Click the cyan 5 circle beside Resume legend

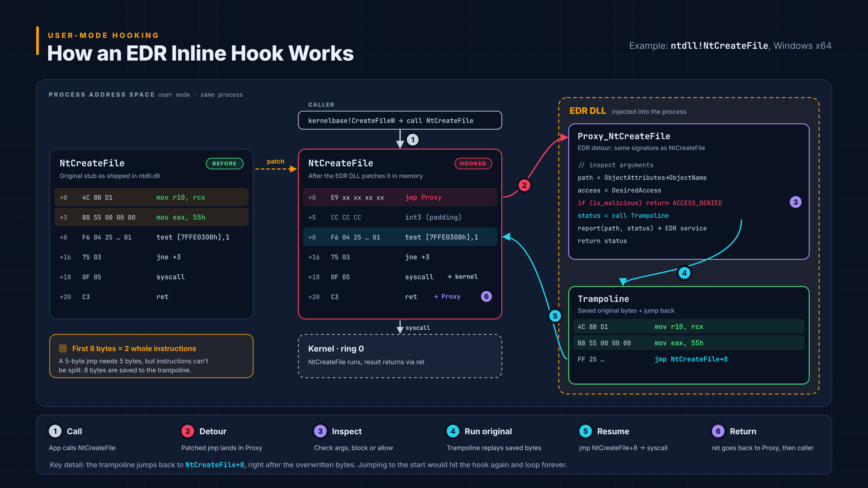585,431
